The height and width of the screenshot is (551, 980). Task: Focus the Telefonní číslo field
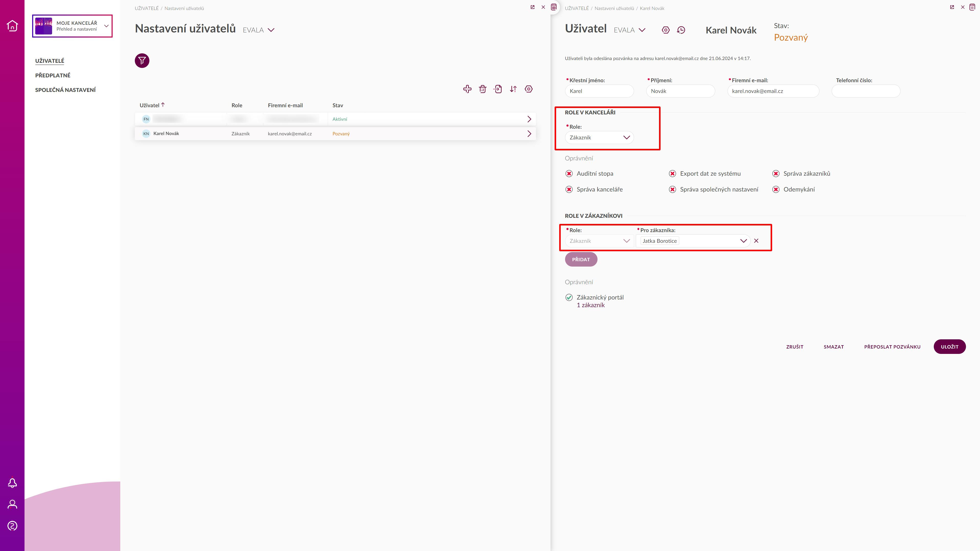coord(866,91)
